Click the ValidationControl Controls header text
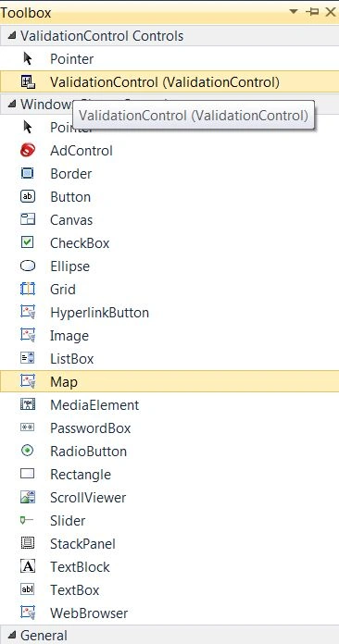Screen dimensions: 339x644 (x=102, y=36)
